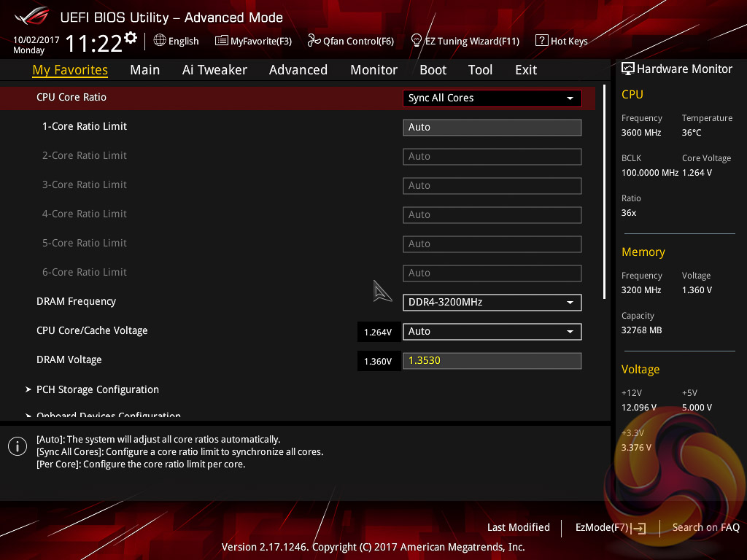Open the My Favorites tab
This screenshot has height=560, width=747.
click(x=70, y=70)
